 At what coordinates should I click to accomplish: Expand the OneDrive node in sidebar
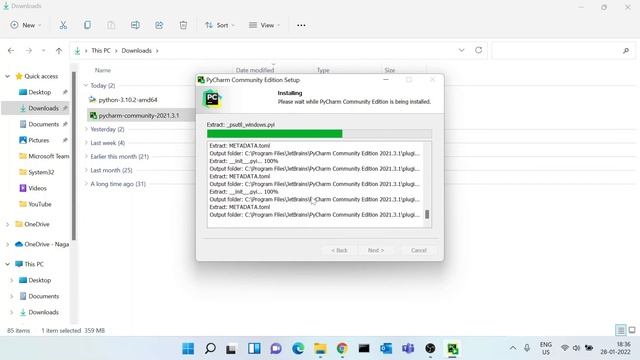pos(7,224)
